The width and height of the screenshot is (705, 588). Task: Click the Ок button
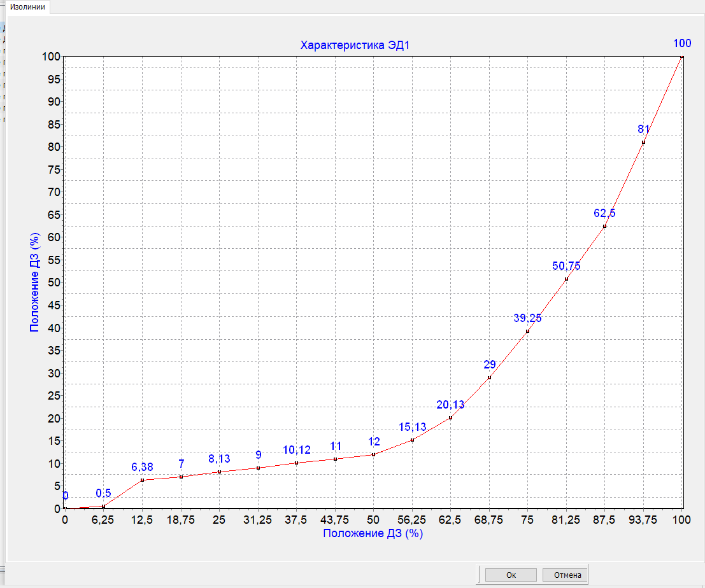click(x=511, y=575)
